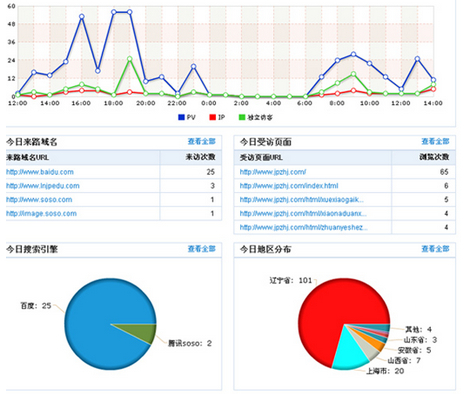
Task: Open 查看全部 link for 今日来路域名
Action: [x=202, y=141]
